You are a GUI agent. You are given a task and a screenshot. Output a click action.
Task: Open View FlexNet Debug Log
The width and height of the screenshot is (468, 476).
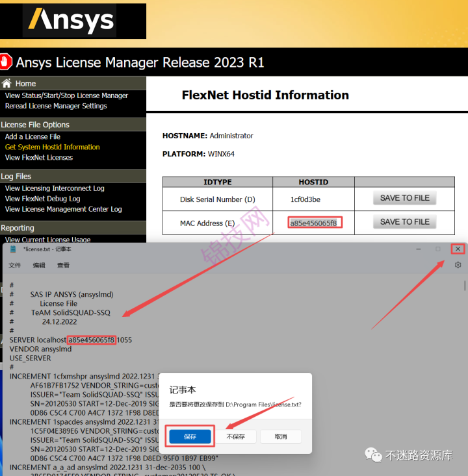coord(42,199)
